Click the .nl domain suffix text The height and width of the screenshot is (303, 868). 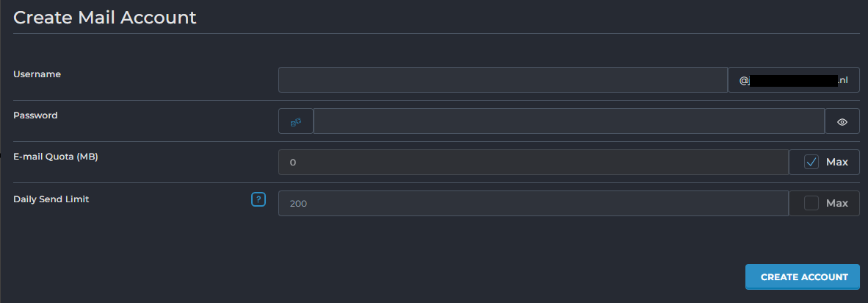click(843, 80)
